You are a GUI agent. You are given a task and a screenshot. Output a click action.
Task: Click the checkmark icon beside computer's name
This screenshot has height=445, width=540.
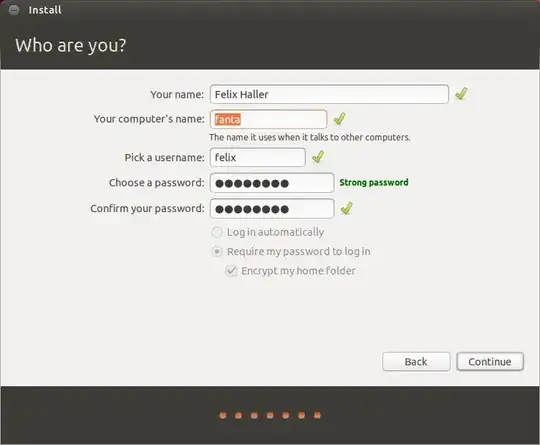click(339, 118)
